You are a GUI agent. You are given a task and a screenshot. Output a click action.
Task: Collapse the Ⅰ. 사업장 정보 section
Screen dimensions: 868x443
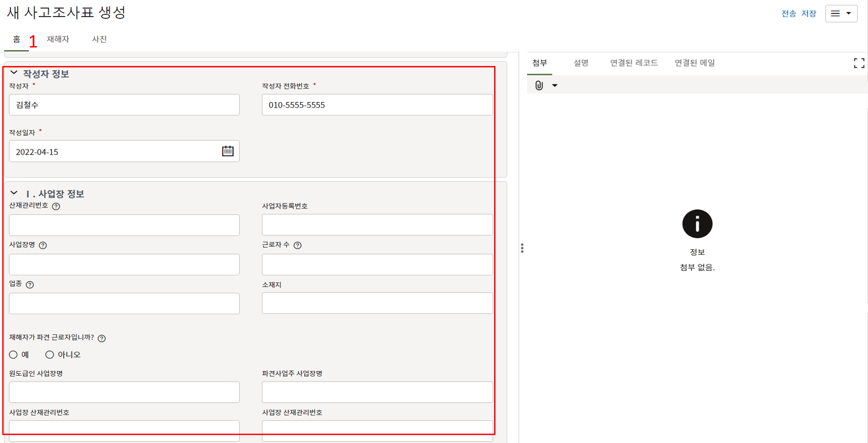click(14, 193)
